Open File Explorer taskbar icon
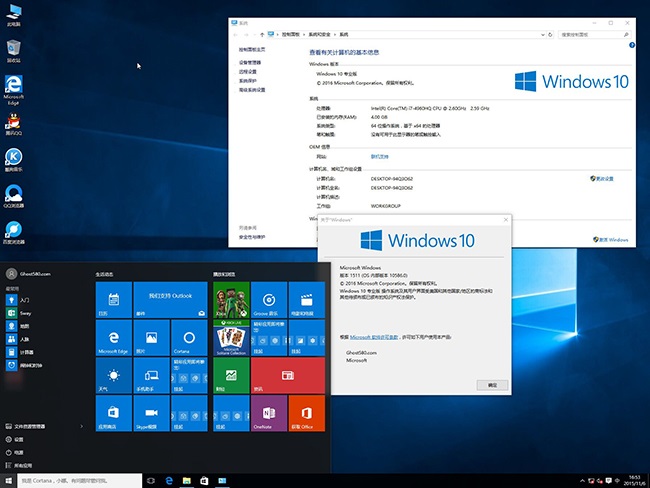Viewport: 650px width, 488px height. coord(187,481)
